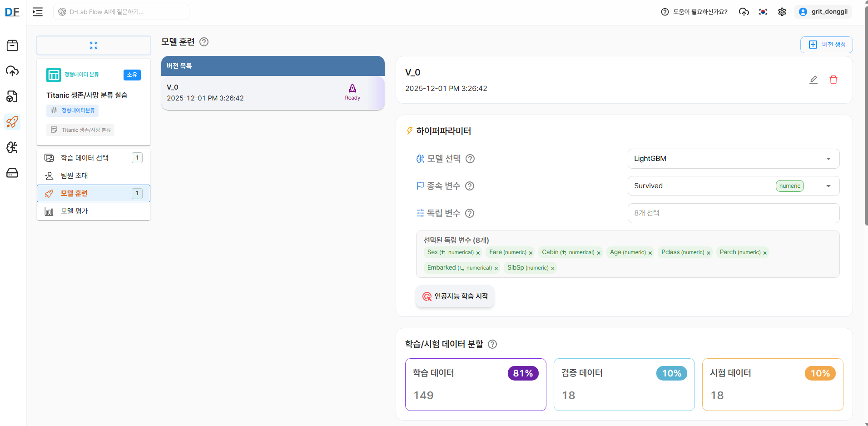Screen dimensions: 868x426
Task: Click the storage drive icon in left sidebar
Action: 12,173
